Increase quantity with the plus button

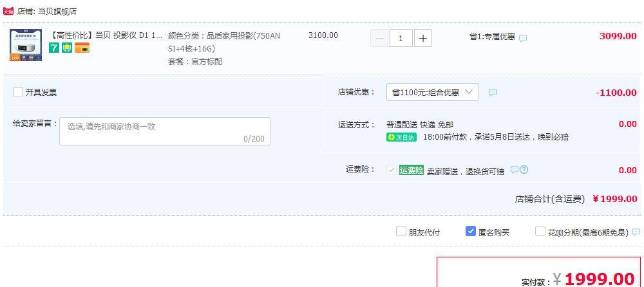click(423, 39)
